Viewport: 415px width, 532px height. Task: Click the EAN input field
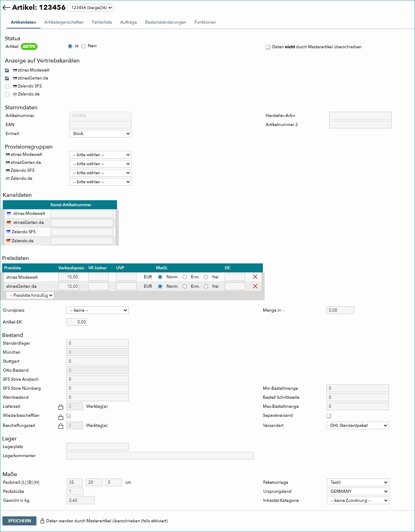(100, 125)
